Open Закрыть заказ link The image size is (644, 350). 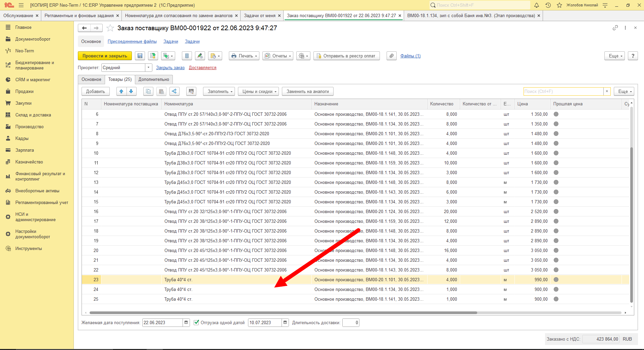tap(170, 67)
